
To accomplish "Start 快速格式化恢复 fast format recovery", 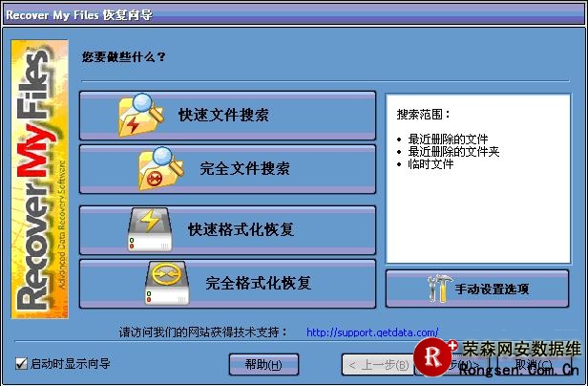I will click(227, 230).
